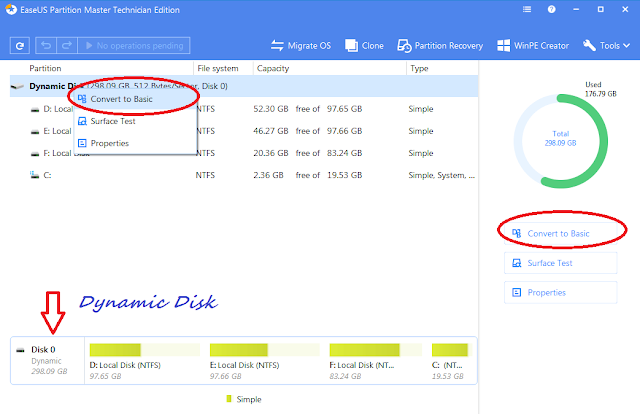The height and width of the screenshot is (414, 640).
Task: Select the D: Local Disk row
Action: (x=244, y=109)
